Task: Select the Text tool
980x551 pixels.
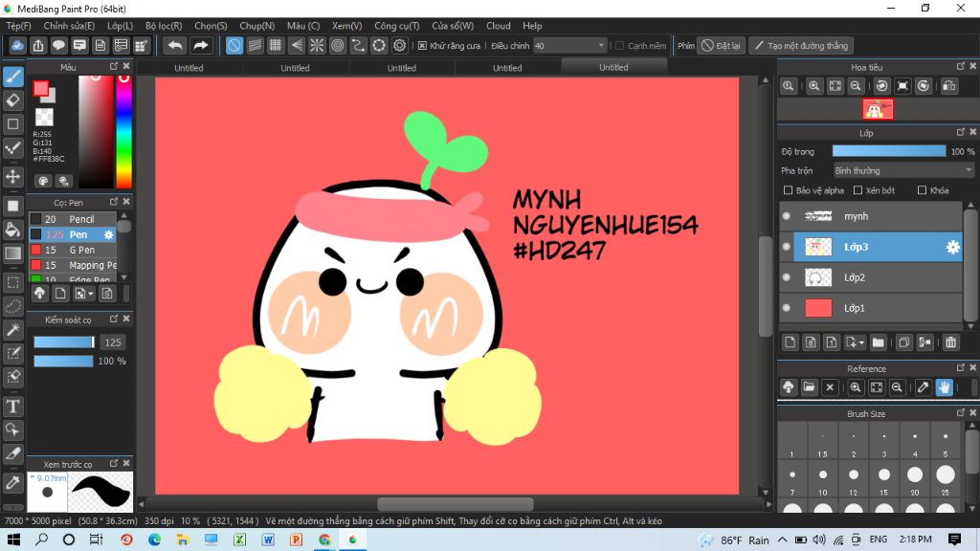Action: 13,407
